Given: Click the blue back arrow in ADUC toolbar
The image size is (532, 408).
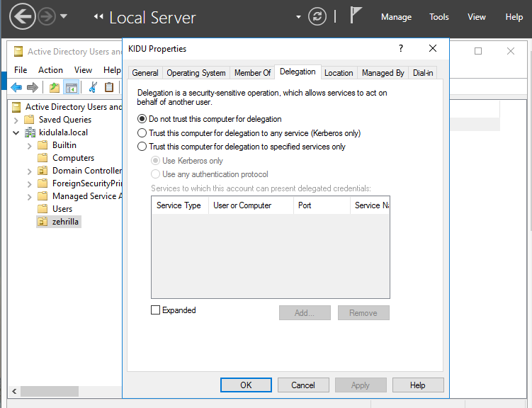Looking at the screenshot, I should tap(16, 87).
